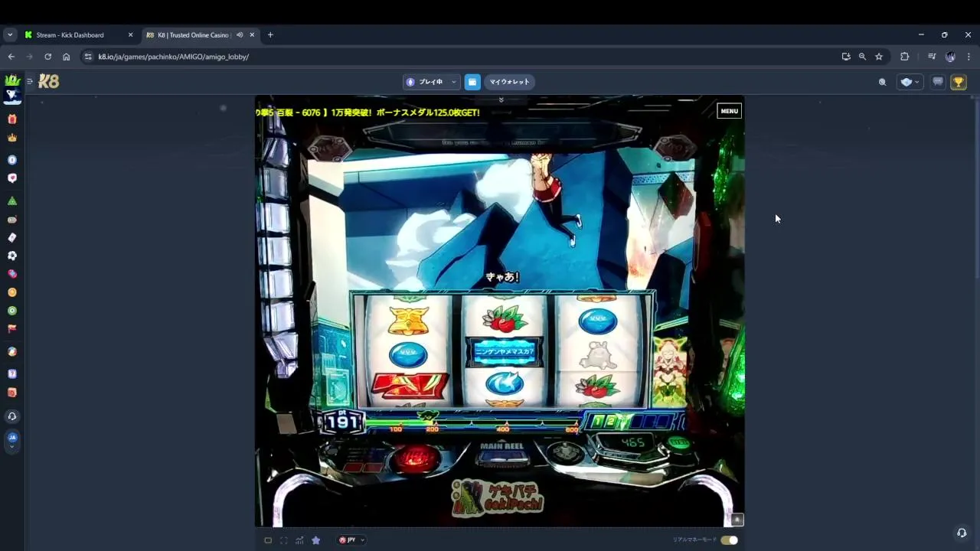Screen dimensions: 980x551
Task: Open a new browser tab
Action: click(270, 34)
